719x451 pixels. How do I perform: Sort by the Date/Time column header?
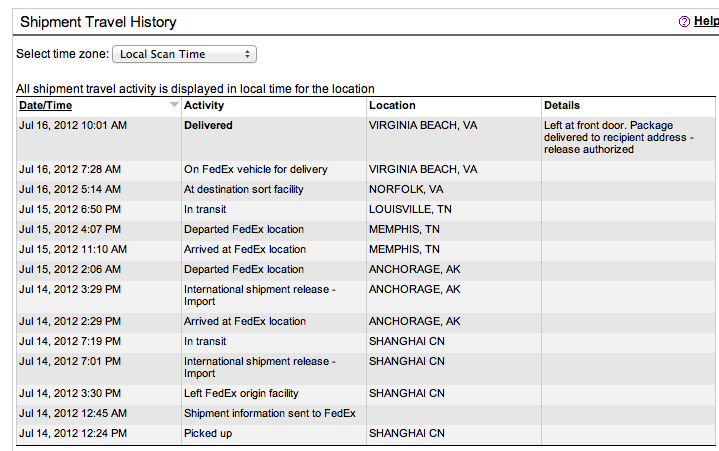(45, 105)
